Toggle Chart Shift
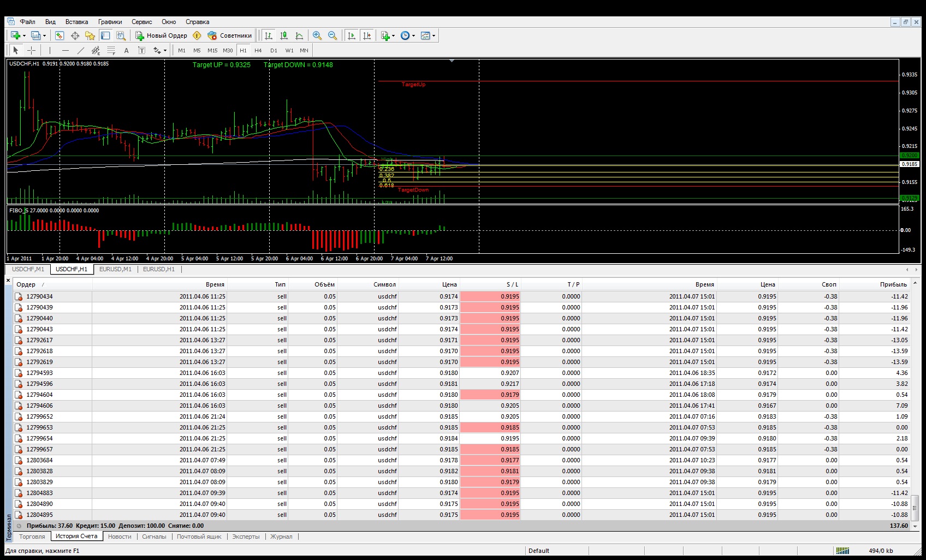Image resolution: width=926 pixels, height=560 pixels. tap(367, 35)
